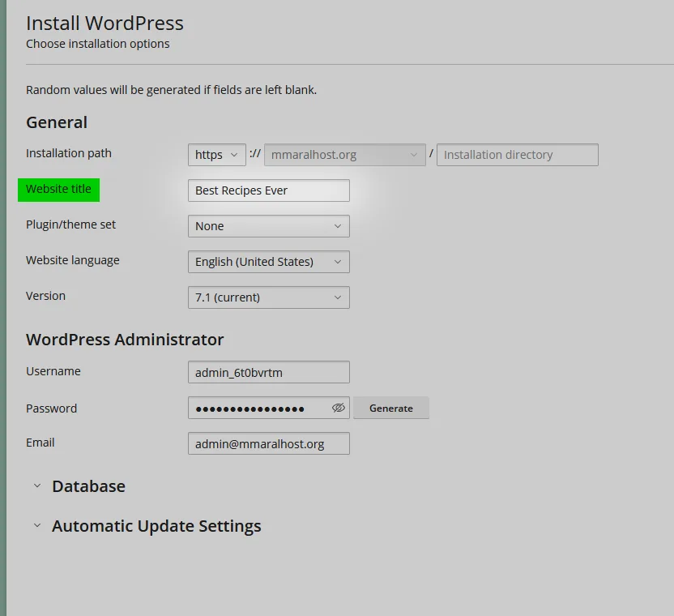Click the Website title label
Screen dimensions: 674x616
(58, 190)
